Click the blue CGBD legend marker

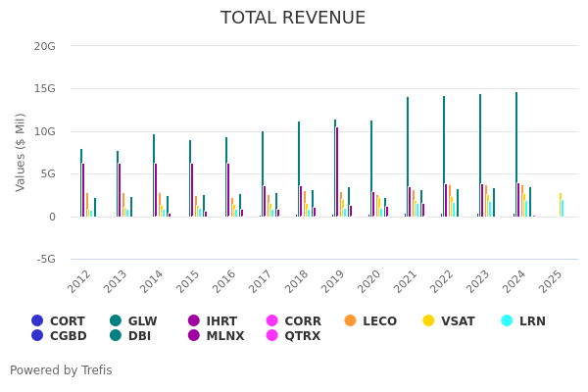(x=37, y=336)
